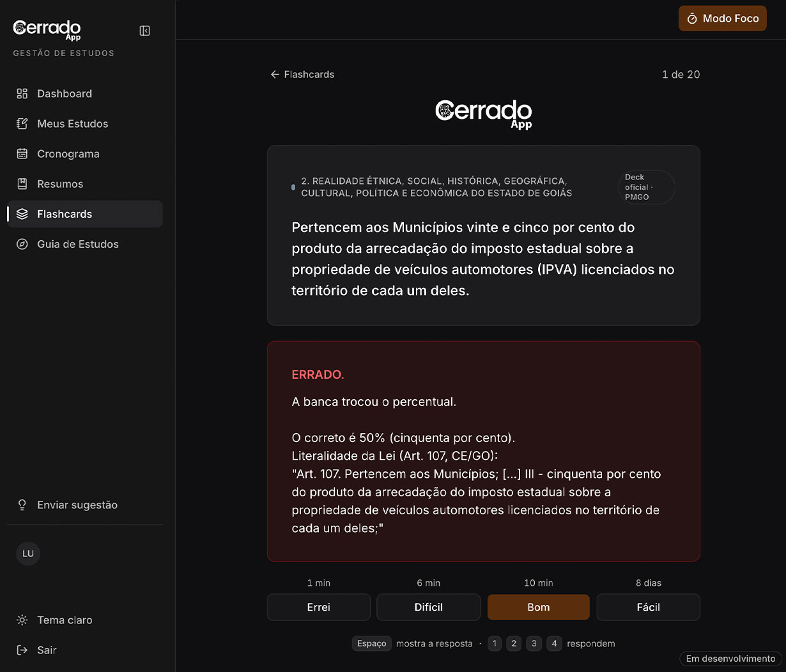Screen dimensions: 786x672
Task: Open Guia de Estudos
Action: click(85, 244)
